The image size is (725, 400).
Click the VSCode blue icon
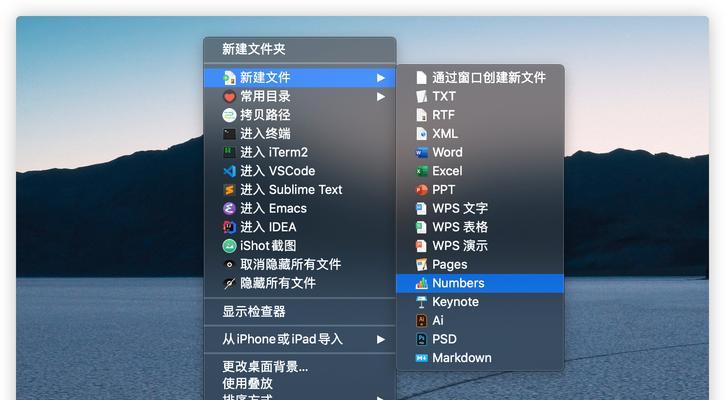[229, 171]
